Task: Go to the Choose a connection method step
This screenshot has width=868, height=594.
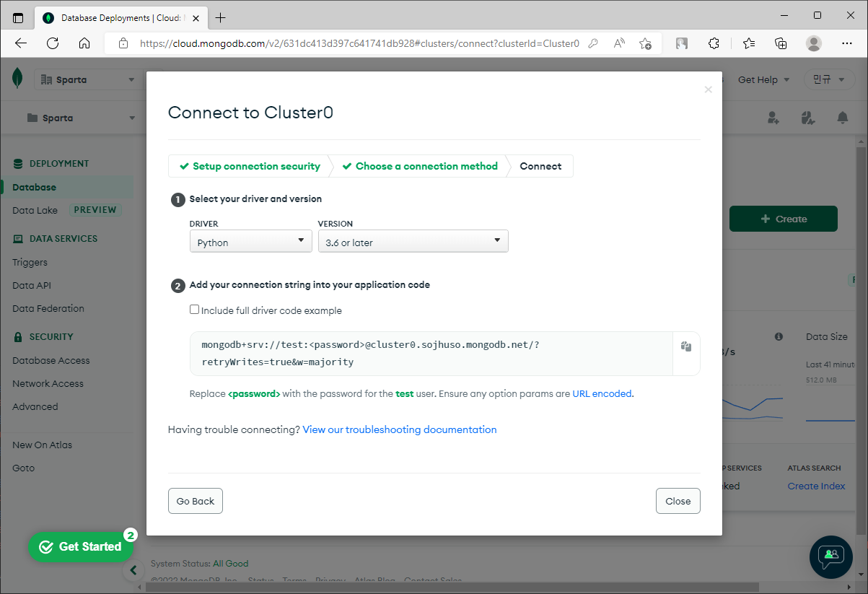Action: (419, 166)
